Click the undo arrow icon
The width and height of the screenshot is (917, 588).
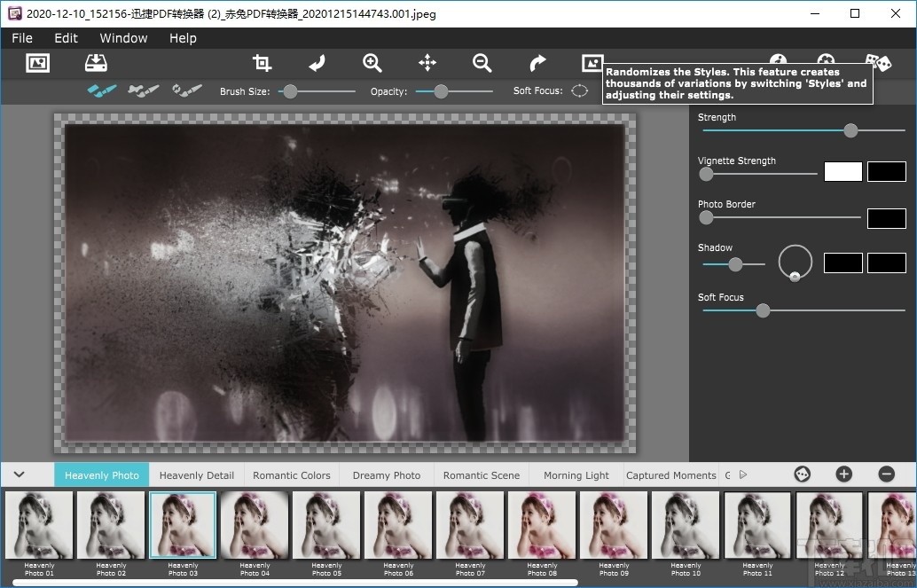click(317, 63)
